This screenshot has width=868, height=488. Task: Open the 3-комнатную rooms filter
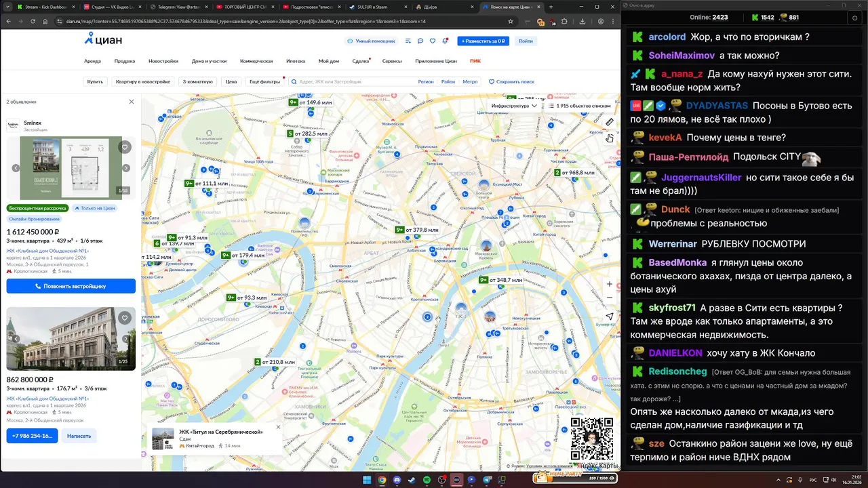coord(197,81)
